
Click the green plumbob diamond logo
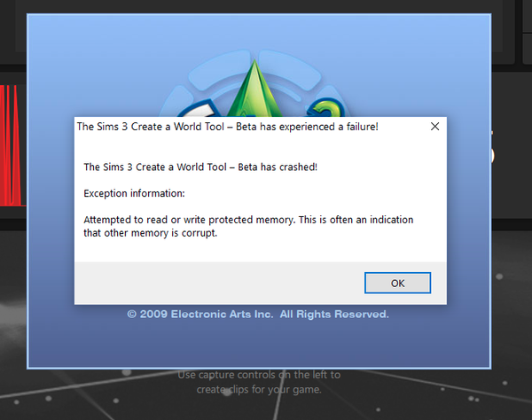(x=254, y=88)
